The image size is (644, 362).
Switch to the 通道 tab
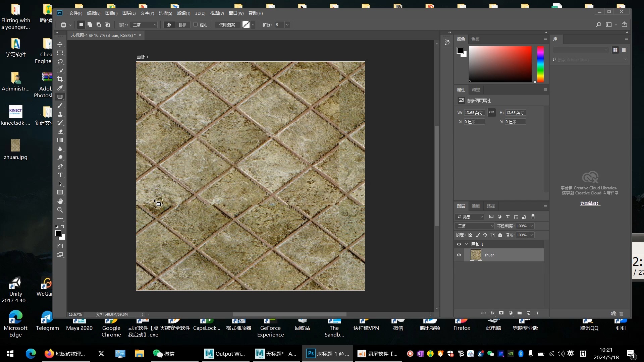[476, 206]
